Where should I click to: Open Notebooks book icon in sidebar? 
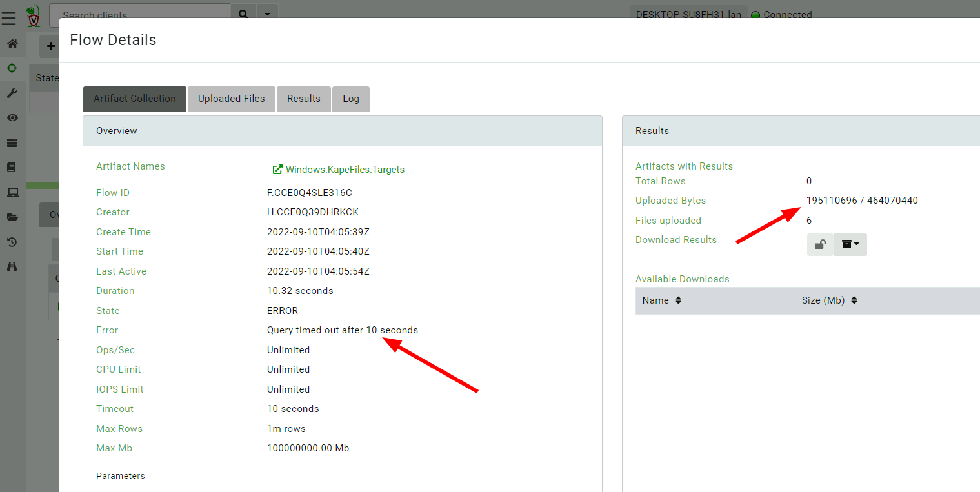(12, 168)
